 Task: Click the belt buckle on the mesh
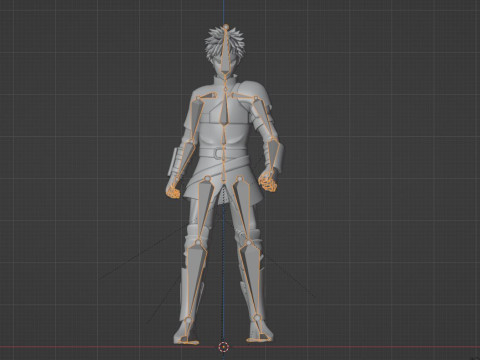[x=220, y=153]
